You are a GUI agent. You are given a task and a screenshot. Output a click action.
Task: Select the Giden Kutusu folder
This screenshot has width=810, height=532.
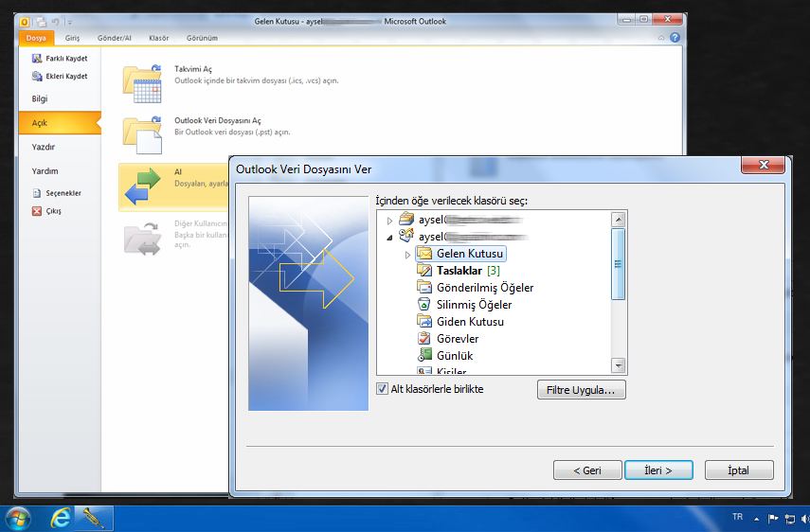point(459,322)
